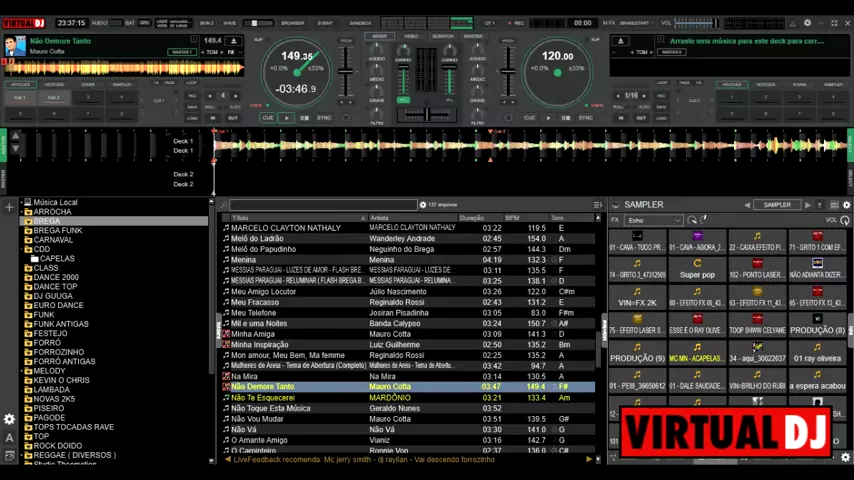This screenshot has width=854, height=480.
Task: Click the search magnifier icon
Action: click(x=223, y=205)
